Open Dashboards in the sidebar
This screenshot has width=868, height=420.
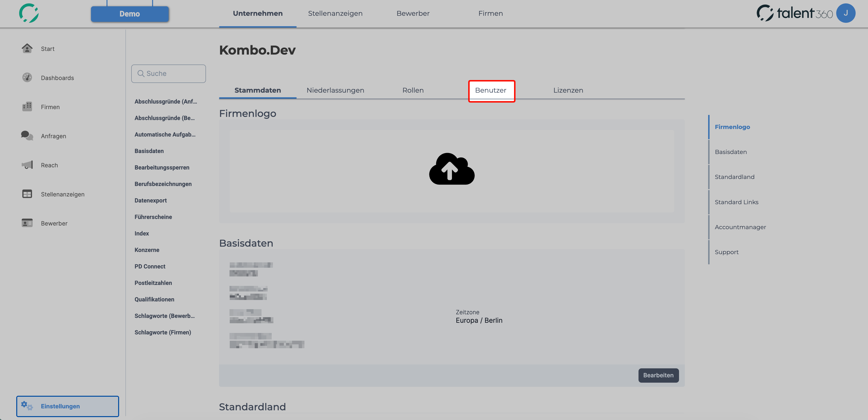click(x=57, y=78)
